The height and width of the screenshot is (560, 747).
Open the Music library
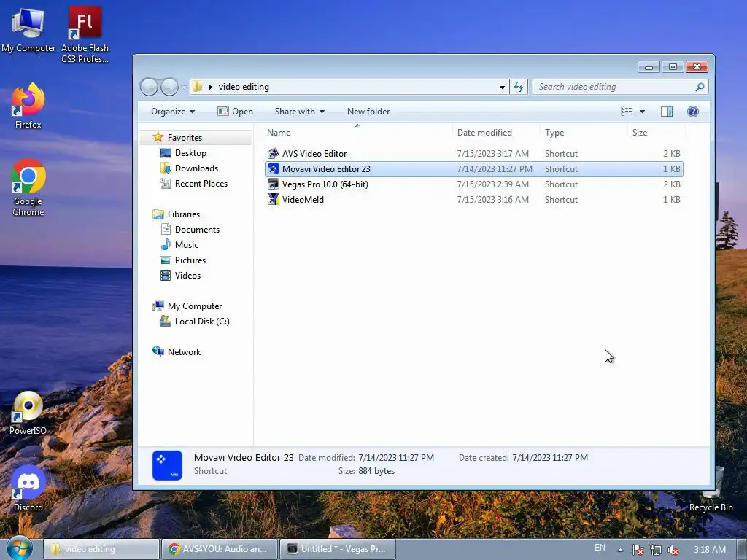186,245
